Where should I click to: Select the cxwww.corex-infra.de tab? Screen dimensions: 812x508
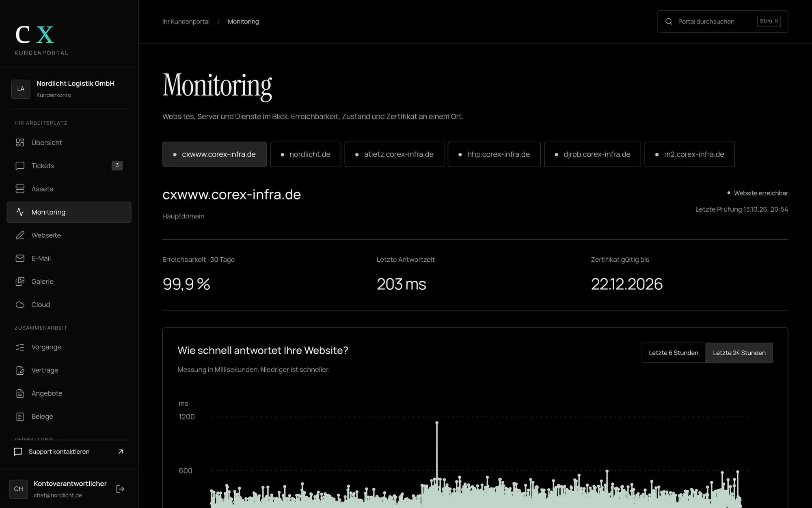pos(214,154)
